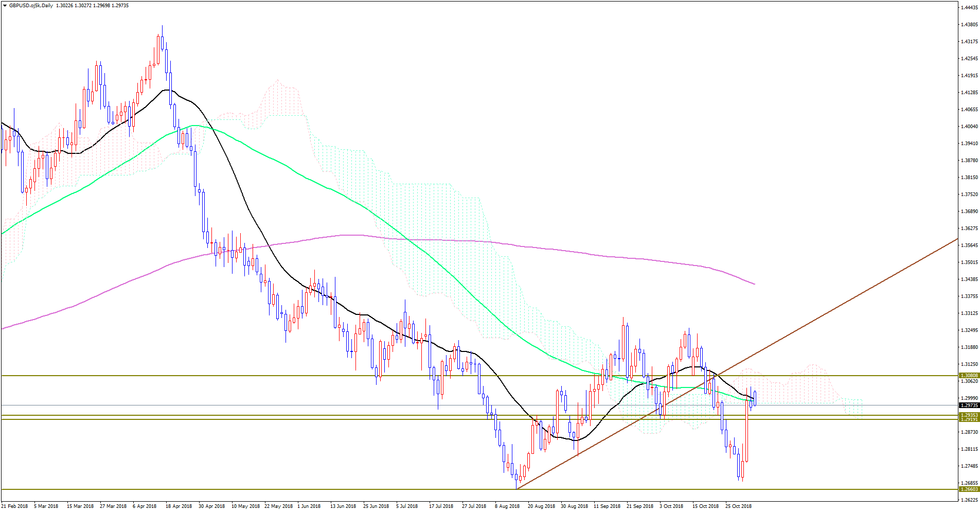Click the 1.38780 price scale label

pyautogui.click(x=970, y=160)
